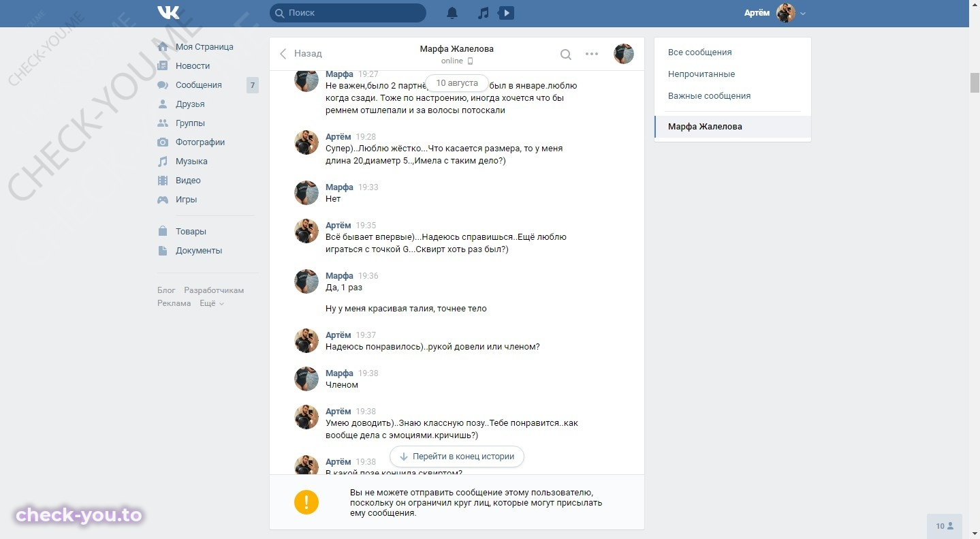This screenshot has height=539, width=980.
Task: Select Важные сообщения filter
Action: 710,96
